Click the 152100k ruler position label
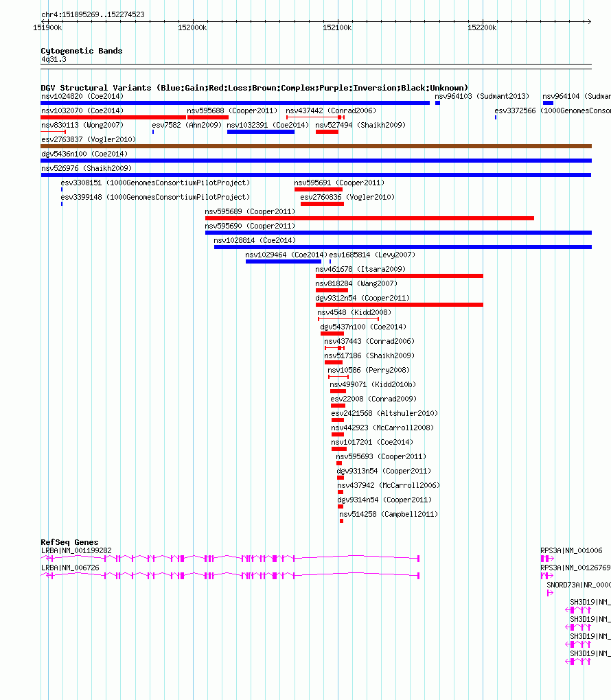 337,27
